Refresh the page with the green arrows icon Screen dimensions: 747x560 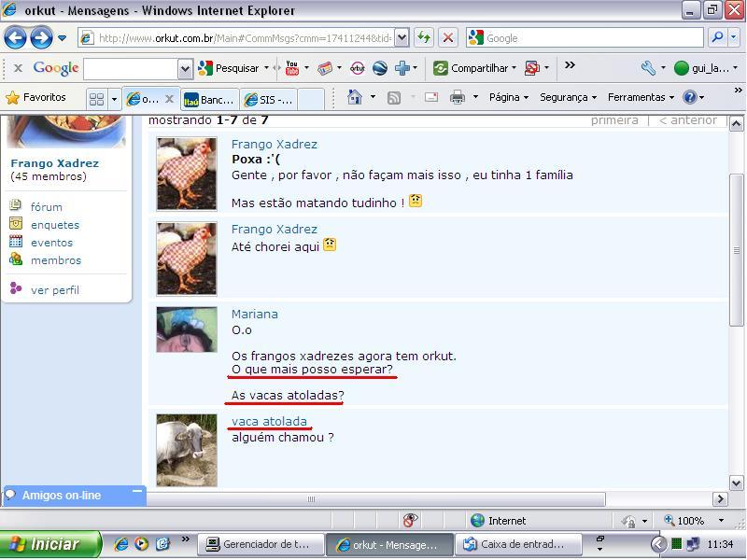(424, 37)
